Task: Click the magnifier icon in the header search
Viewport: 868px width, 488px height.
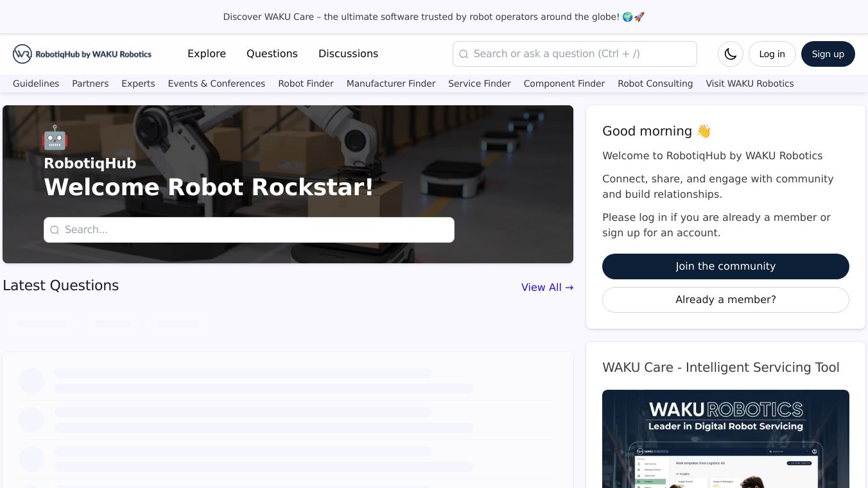Action: [x=464, y=54]
